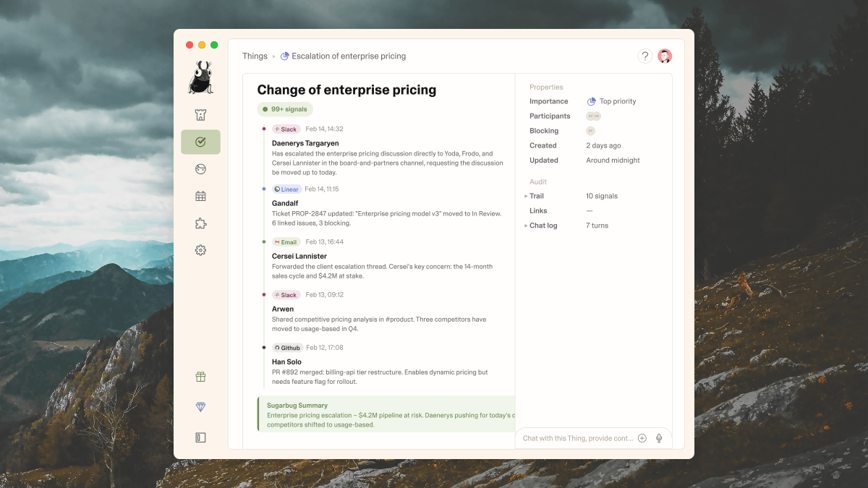Click the gift box sidebar icon
868x488 pixels.
coord(200,377)
